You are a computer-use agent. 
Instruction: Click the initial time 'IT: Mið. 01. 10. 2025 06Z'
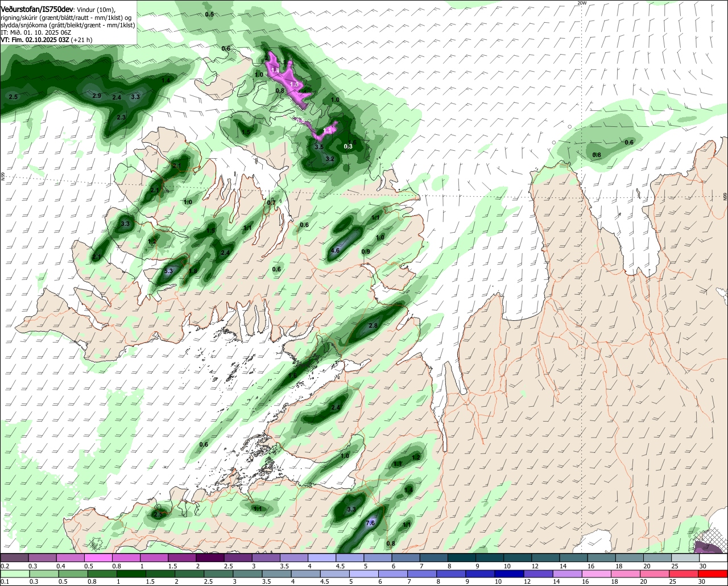point(36,32)
